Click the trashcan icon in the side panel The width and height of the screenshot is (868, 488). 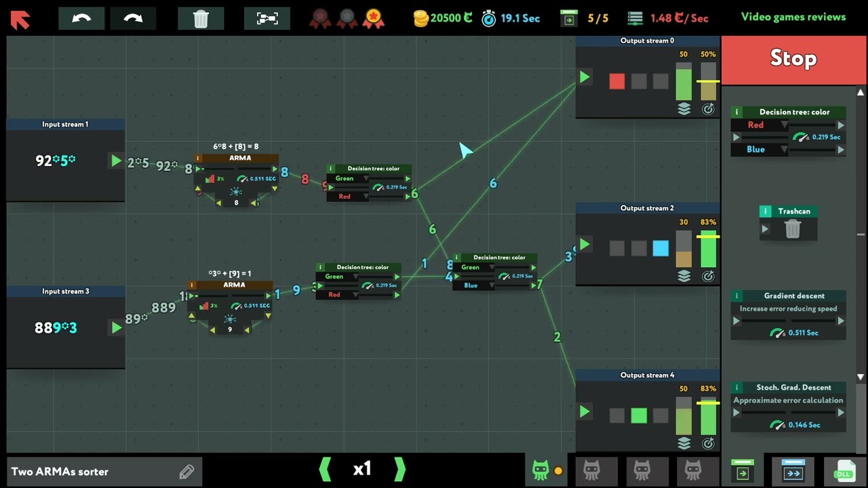(792, 229)
